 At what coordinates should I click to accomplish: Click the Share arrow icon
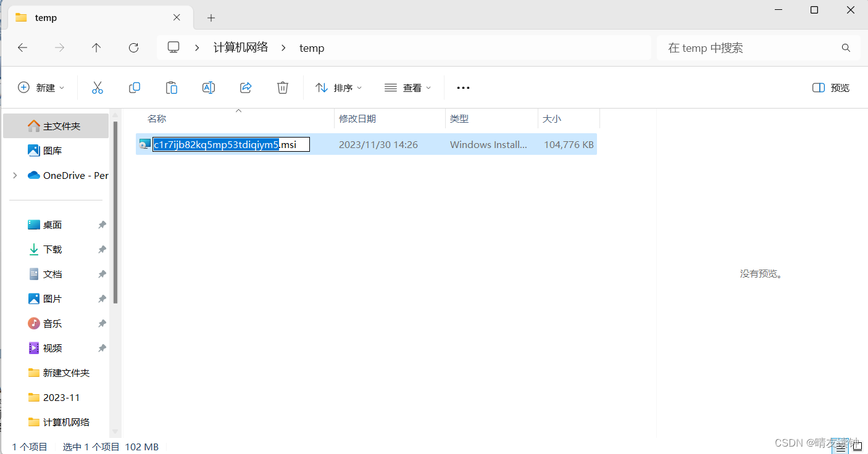(x=246, y=88)
